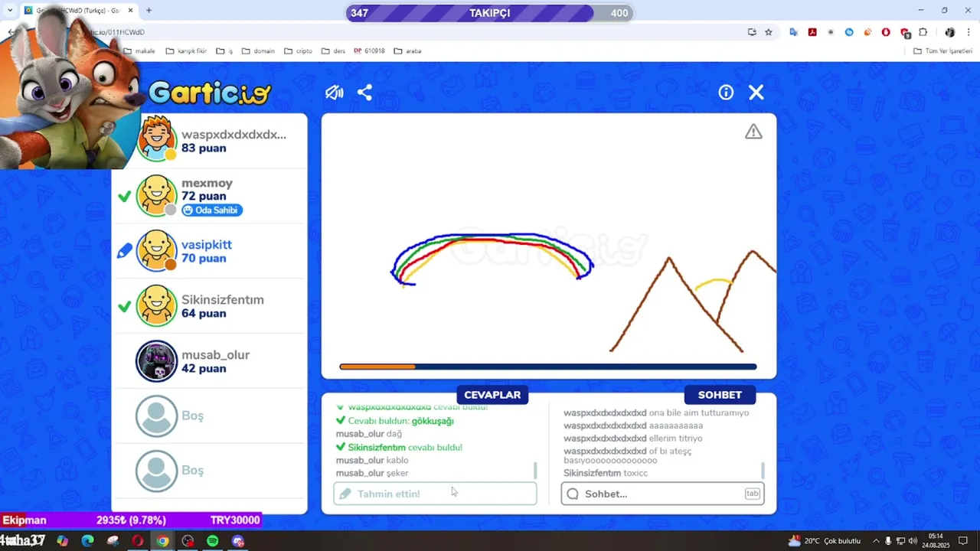Click the chat panel scrollbar
Screen dimensions: 980x551
[x=763, y=470]
